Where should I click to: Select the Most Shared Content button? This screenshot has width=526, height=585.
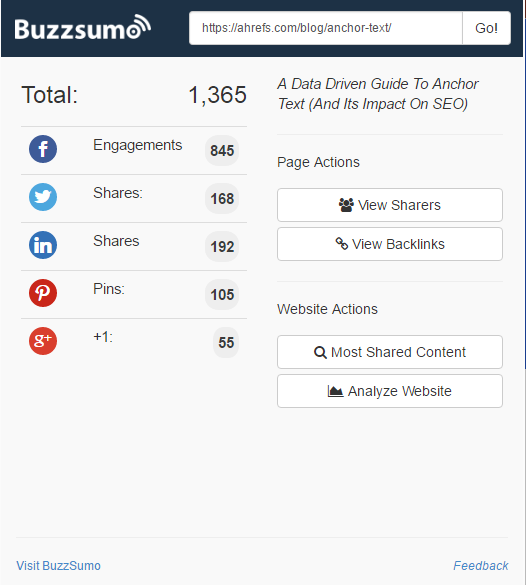pyautogui.click(x=389, y=352)
